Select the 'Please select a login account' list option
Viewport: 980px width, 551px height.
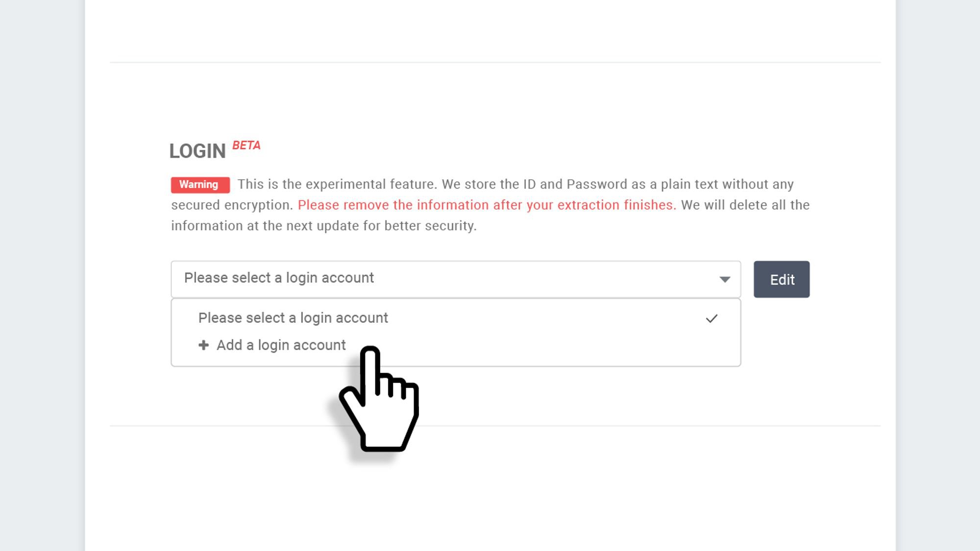[293, 318]
